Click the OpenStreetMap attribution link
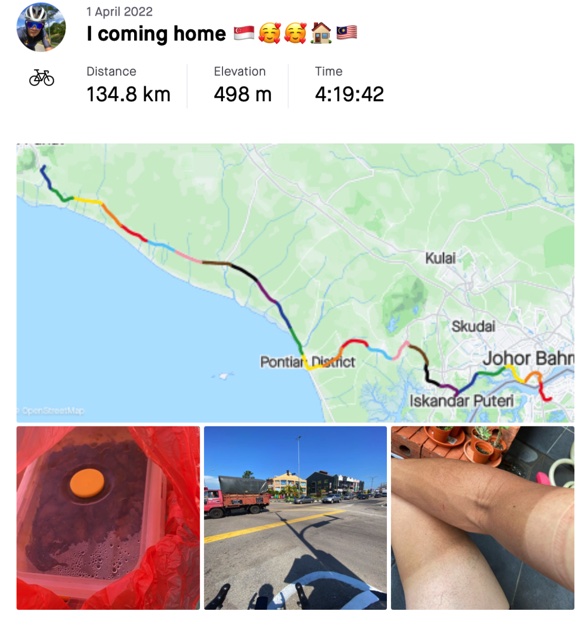 (x=52, y=410)
